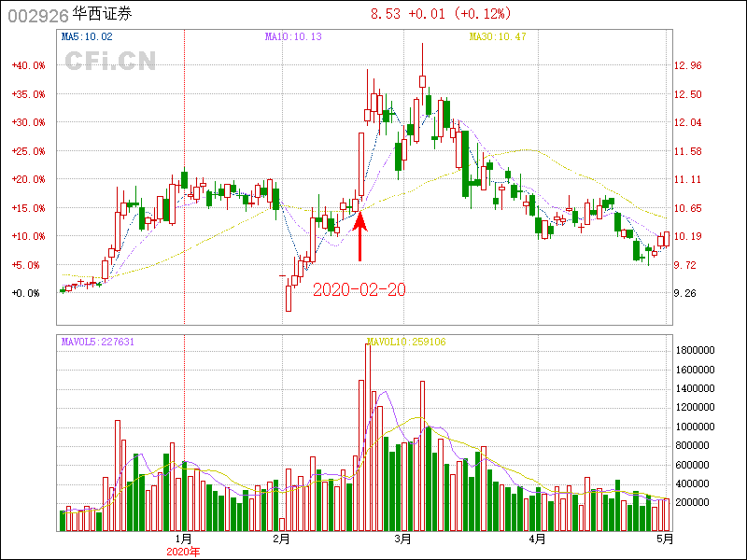The height and width of the screenshot is (560, 747).
Task: Click the 11.11 price axis value
Action: (x=688, y=179)
